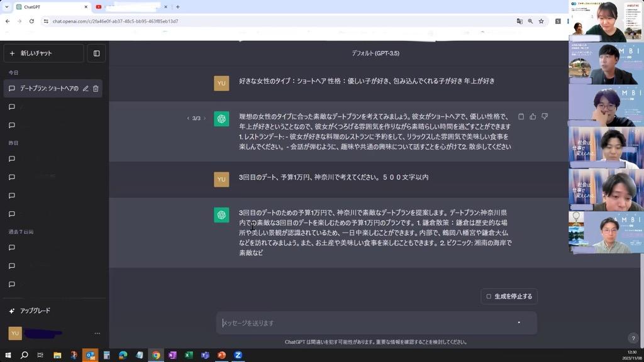
Task: Give thumbs down to the first response
Action: (x=545, y=117)
